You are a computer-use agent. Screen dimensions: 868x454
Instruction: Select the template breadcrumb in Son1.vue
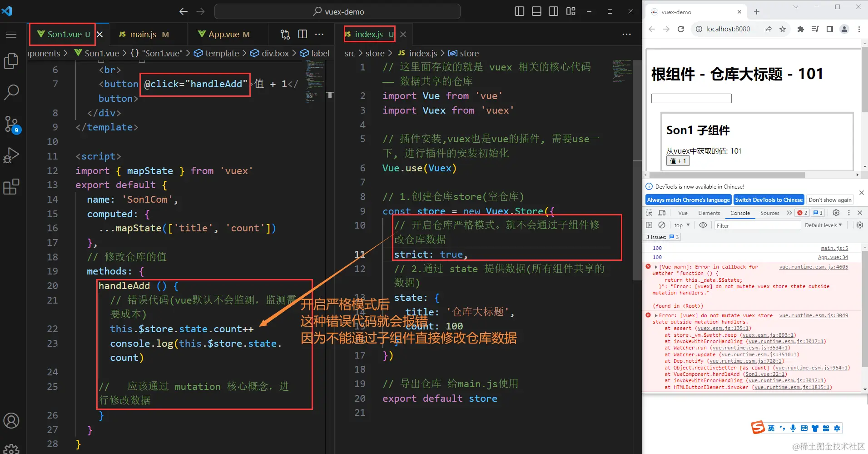[217, 53]
